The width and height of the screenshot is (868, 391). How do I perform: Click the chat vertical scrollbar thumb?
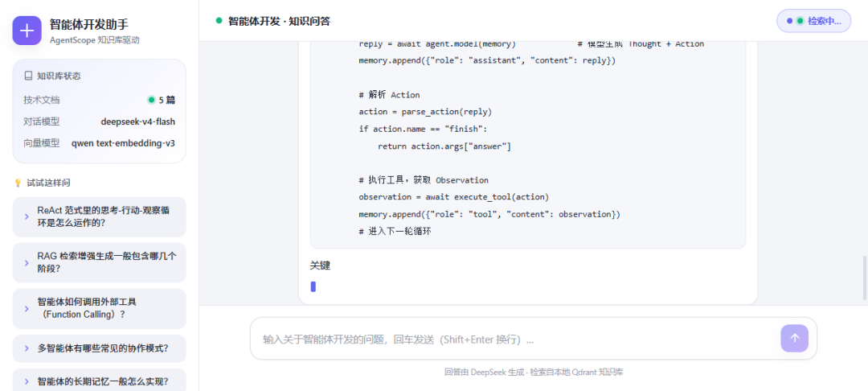click(x=864, y=278)
